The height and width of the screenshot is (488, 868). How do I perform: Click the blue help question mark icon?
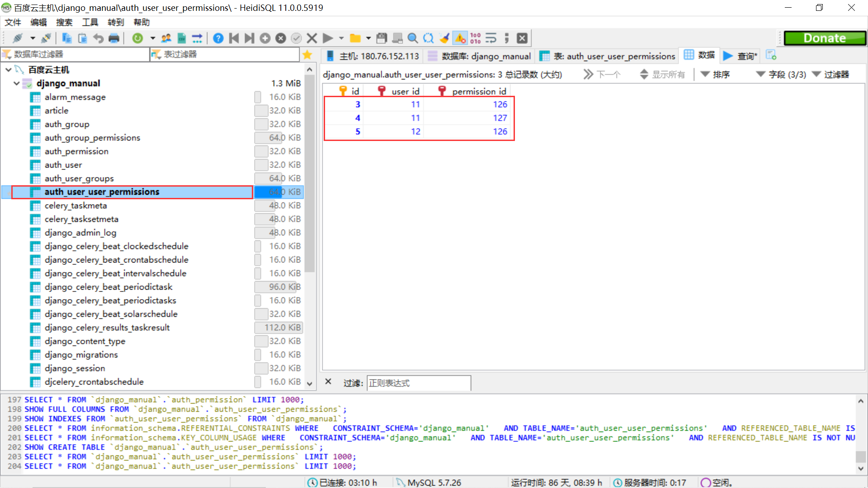(218, 38)
